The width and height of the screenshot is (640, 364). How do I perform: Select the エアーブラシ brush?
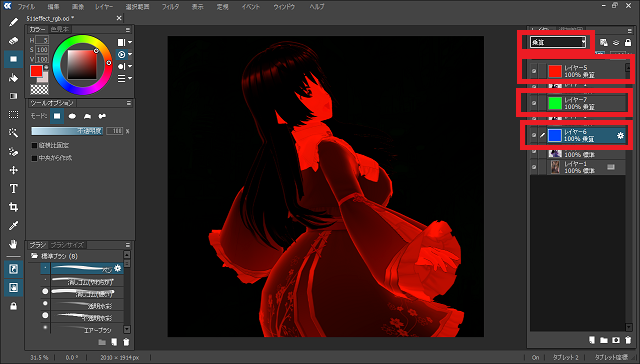82,329
